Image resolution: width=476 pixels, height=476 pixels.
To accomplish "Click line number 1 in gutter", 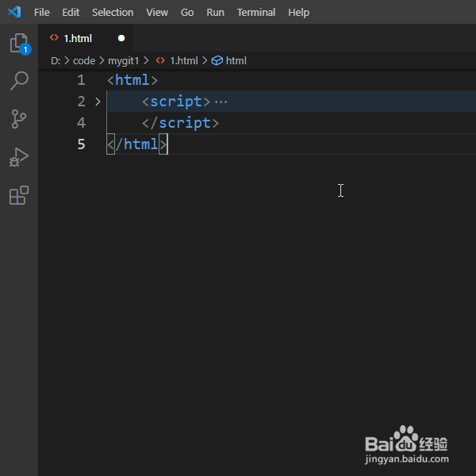I will pos(81,80).
